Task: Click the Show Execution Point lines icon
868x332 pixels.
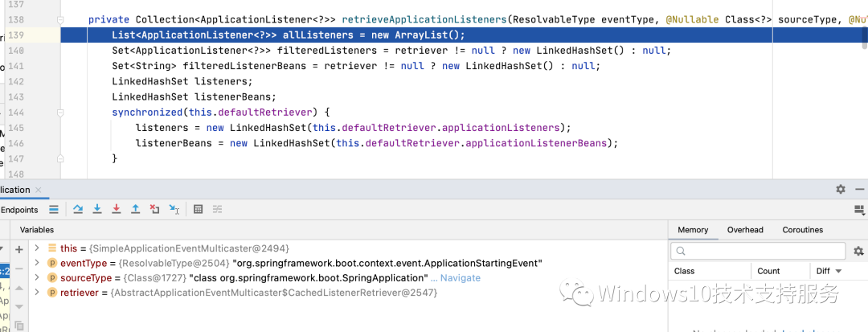Action: (54, 209)
